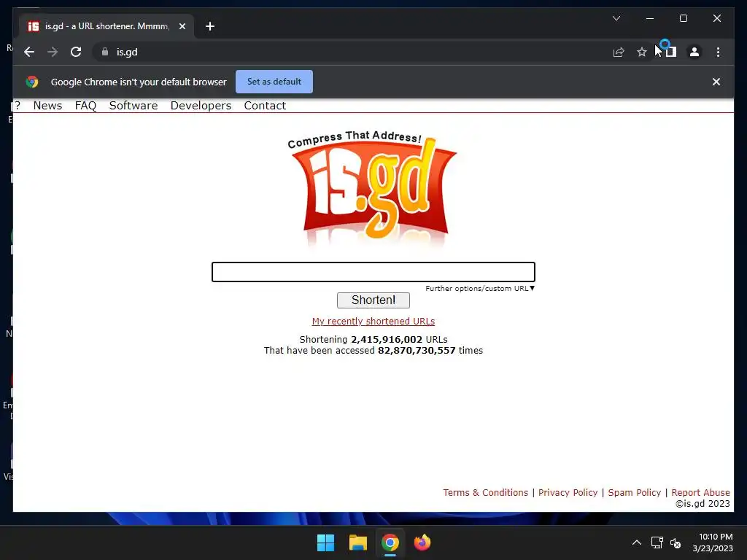Click the forward navigation arrow
This screenshot has height=560, width=747.
click(53, 52)
